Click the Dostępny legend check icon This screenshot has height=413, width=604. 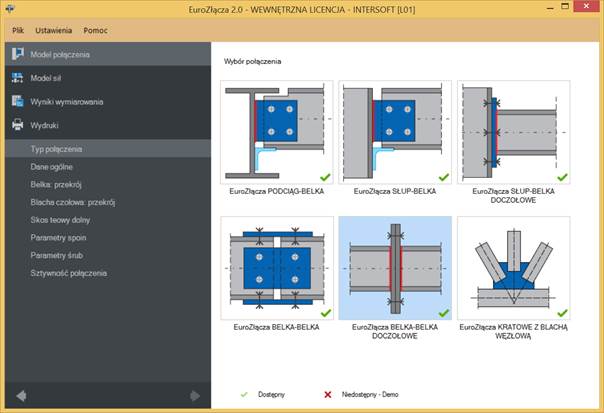244,395
